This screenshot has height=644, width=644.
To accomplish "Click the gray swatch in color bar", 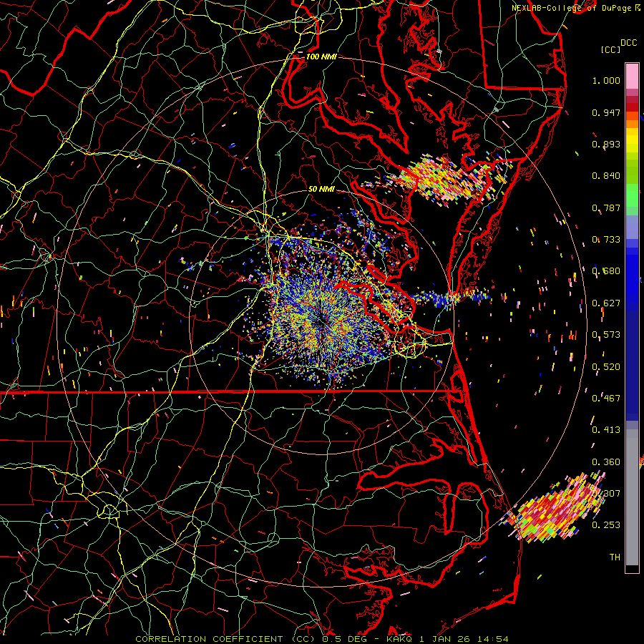I will pyautogui.click(x=632, y=497).
